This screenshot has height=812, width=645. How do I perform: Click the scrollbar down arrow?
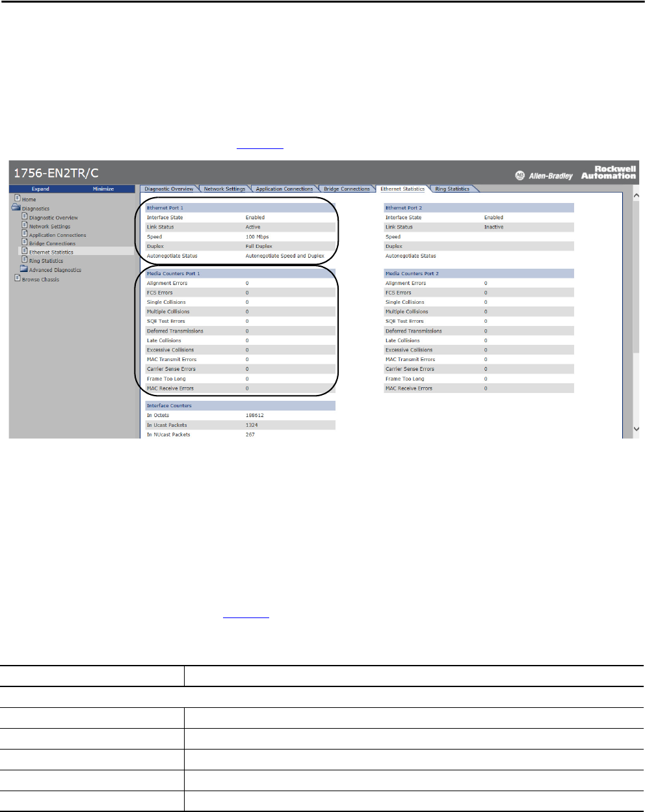tap(636, 429)
